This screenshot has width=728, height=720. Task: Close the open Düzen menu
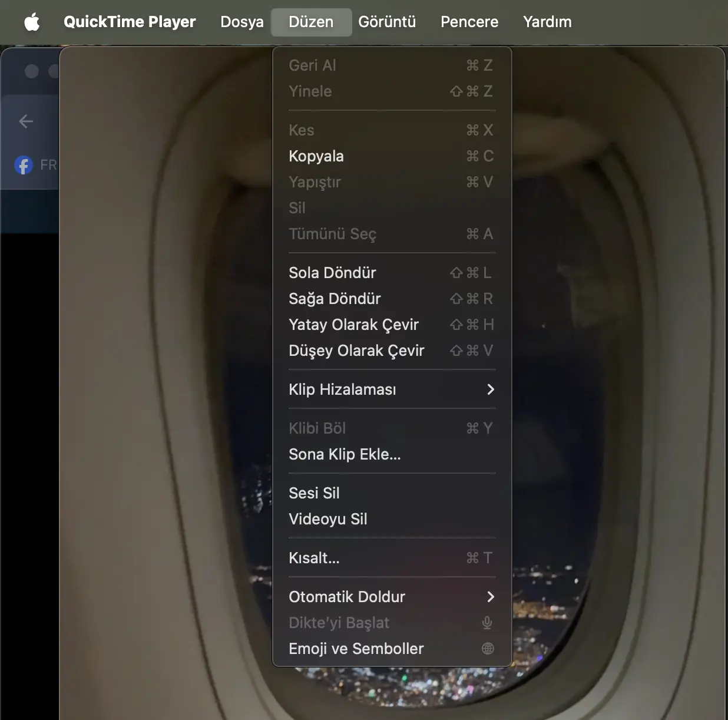coord(311,22)
